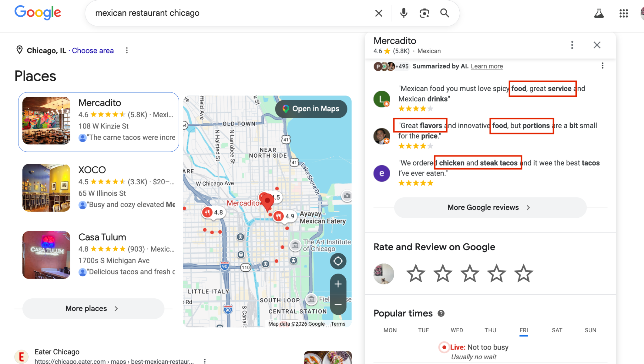Select WED in Popular times
The width and height of the screenshot is (644, 364).
457,330
